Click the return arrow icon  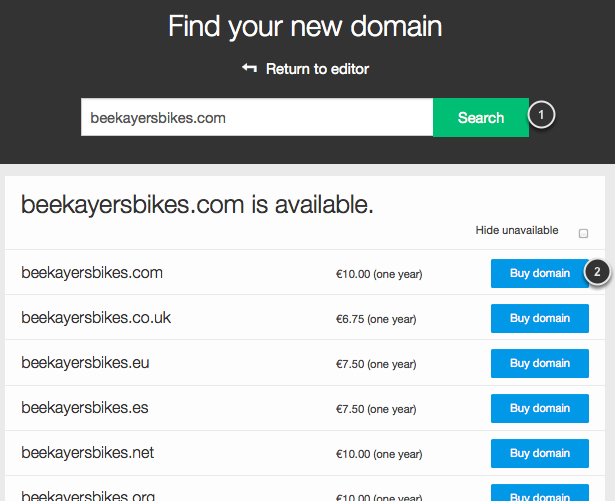point(250,68)
